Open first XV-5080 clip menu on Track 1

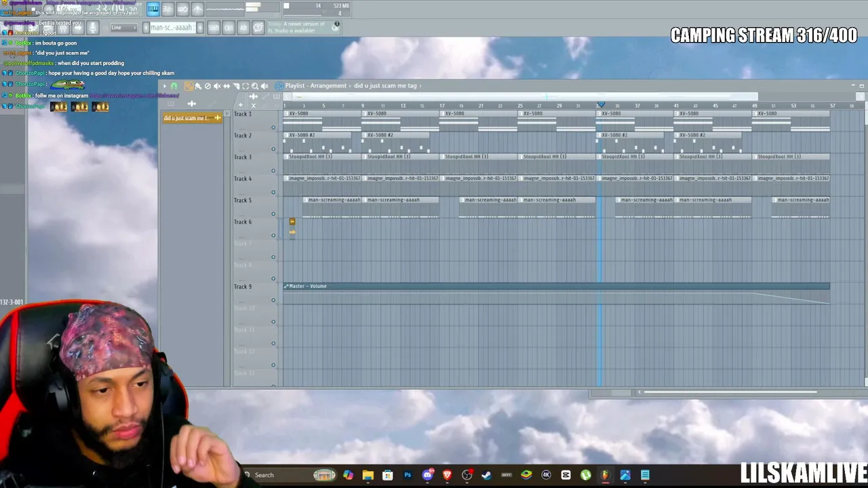point(286,113)
